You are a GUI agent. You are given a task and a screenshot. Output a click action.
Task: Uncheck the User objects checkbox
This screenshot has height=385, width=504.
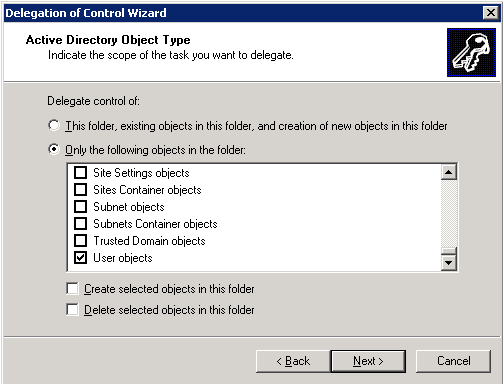80,258
